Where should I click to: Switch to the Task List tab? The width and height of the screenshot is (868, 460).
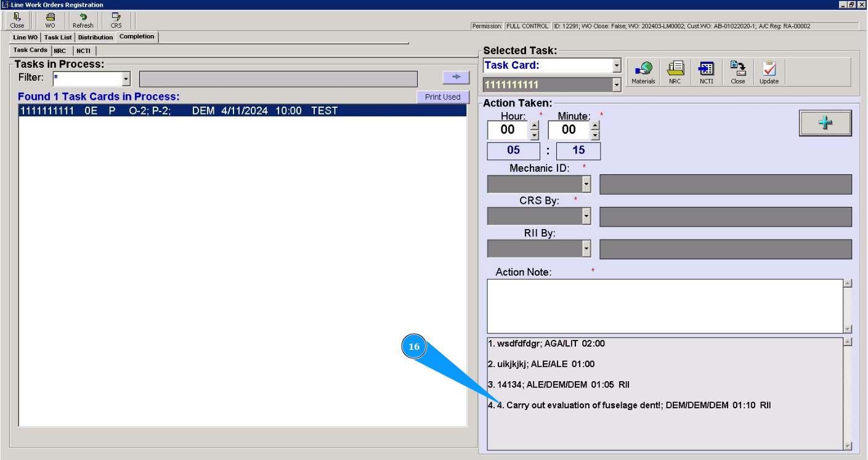tap(58, 37)
